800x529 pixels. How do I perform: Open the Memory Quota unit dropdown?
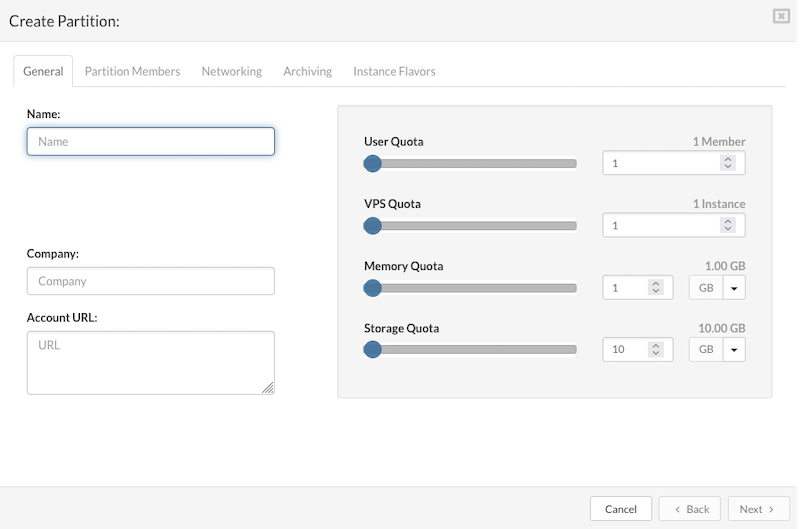point(733,288)
